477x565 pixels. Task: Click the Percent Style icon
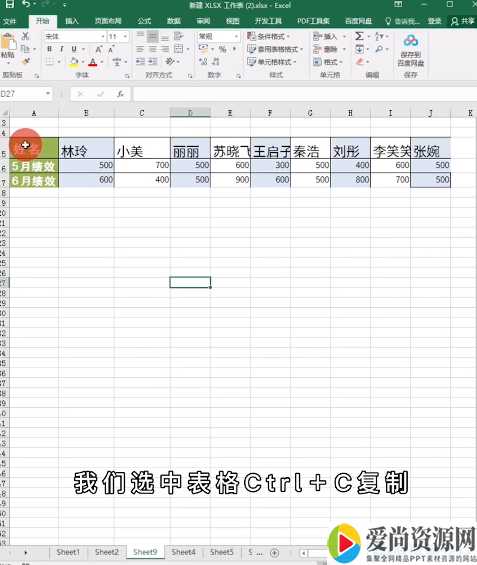222,49
